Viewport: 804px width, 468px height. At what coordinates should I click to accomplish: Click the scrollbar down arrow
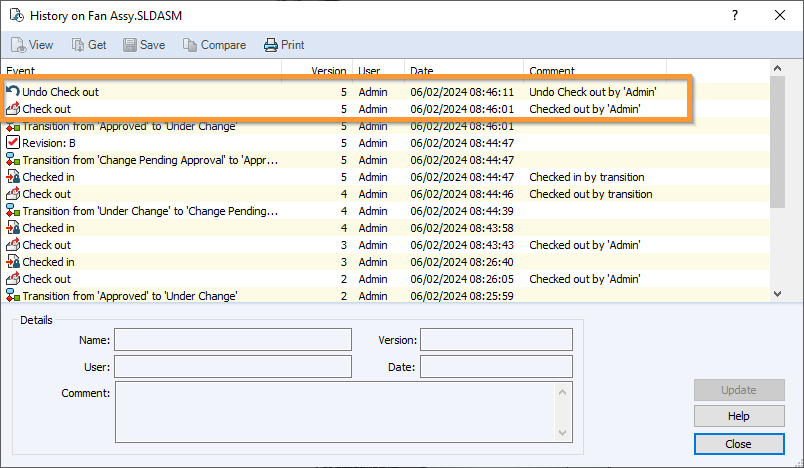(778, 294)
